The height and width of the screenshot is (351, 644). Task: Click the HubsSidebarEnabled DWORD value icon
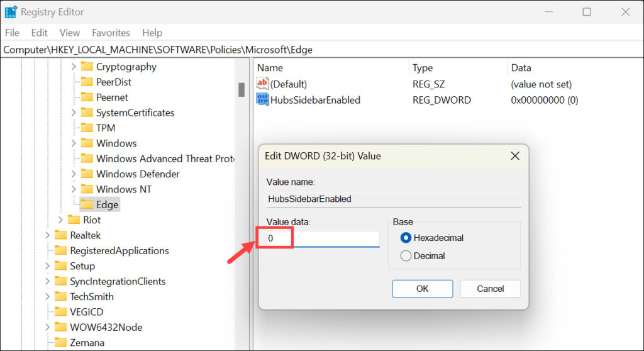263,99
